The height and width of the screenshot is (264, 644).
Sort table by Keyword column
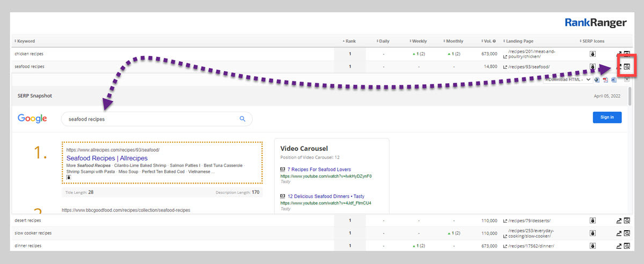[x=26, y=41]
